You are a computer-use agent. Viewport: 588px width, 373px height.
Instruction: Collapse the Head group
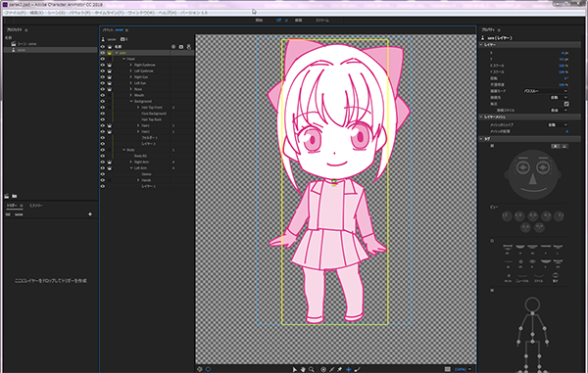click(x=124, y=59)
